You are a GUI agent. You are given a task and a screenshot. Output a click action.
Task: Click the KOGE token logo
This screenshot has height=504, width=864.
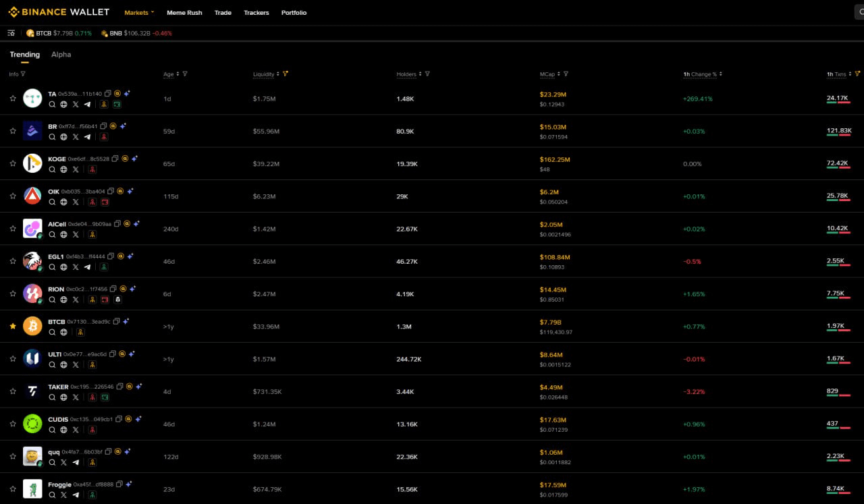32,163
